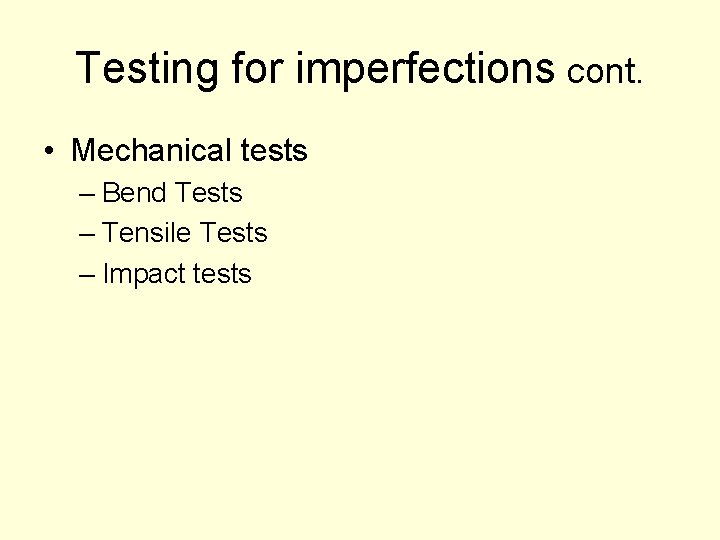Click the word "Bend" in the first sub-bullet
The width and height of the screenshot is (720, 540).
(133, 192)
